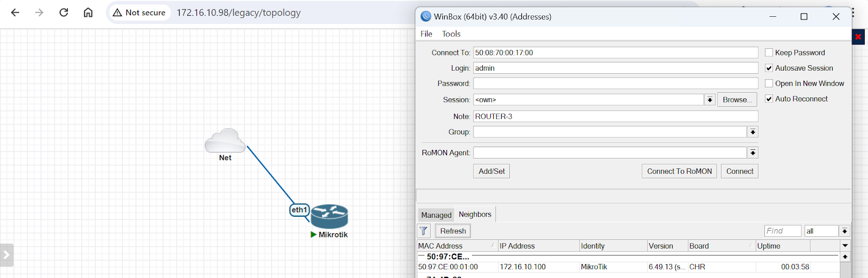This screenshot has height=278, width=868.
Task: Click the neighbor list scroll-up arrow
Action: [845, 256]
